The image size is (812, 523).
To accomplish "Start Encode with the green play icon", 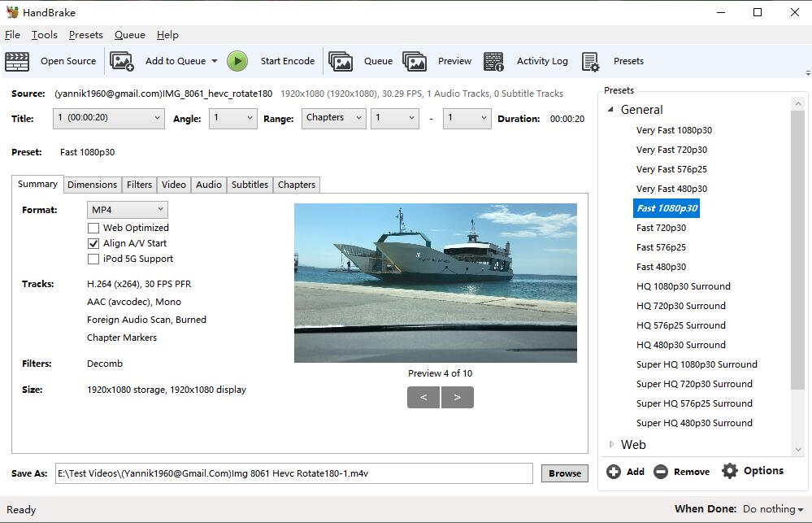I will pos(237,60).
